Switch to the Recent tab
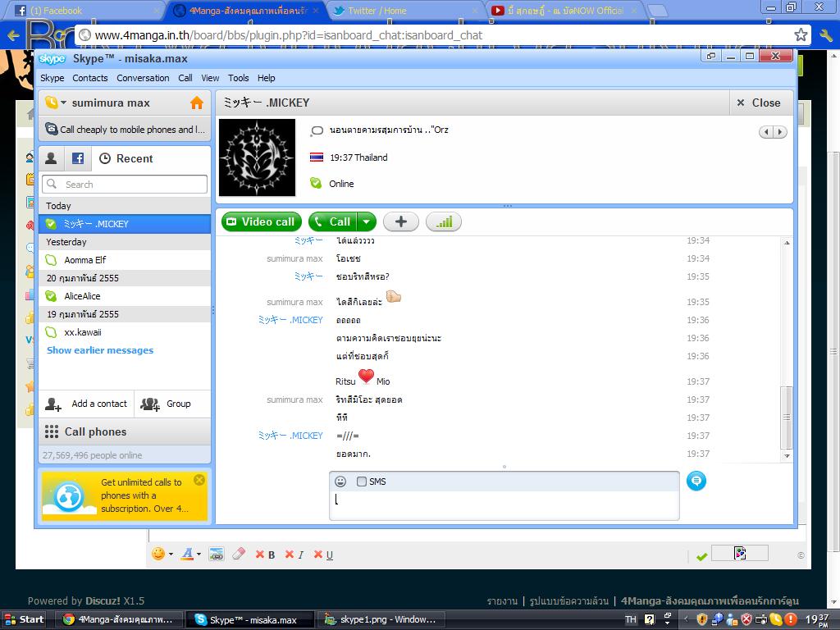This screenshot has height=630, width=840. [x=126, y=158]
